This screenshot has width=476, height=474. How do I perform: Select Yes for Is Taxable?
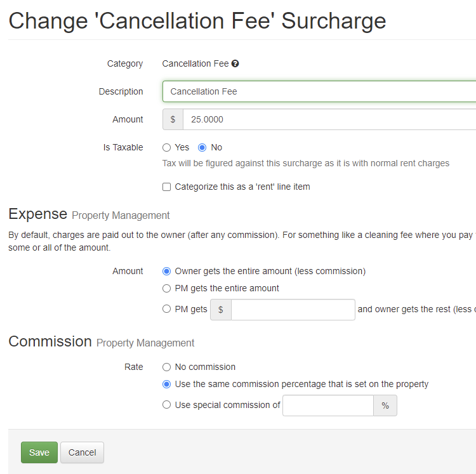point(166,147)
